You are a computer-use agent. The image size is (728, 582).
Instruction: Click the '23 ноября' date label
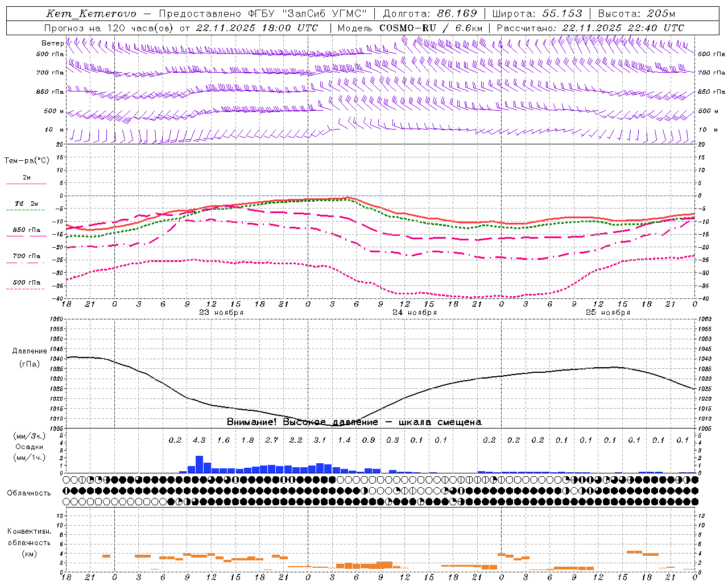click(x=221, y=313)
